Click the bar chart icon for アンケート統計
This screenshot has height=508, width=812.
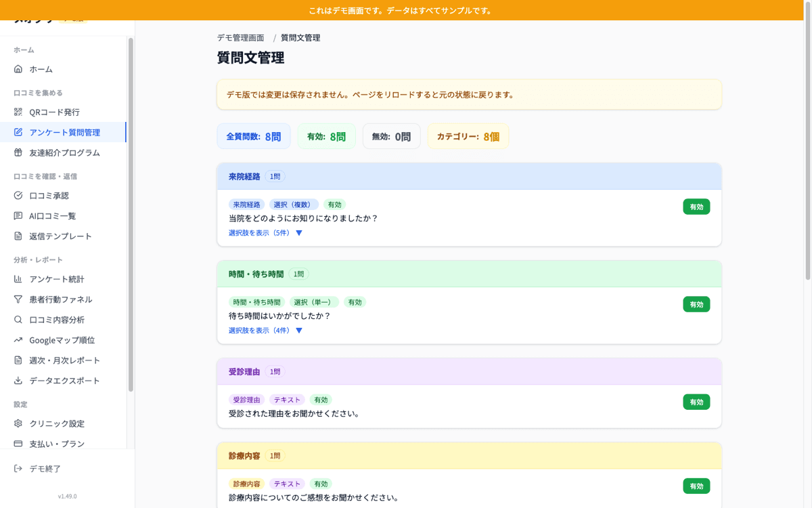click(x=18, y=278)
